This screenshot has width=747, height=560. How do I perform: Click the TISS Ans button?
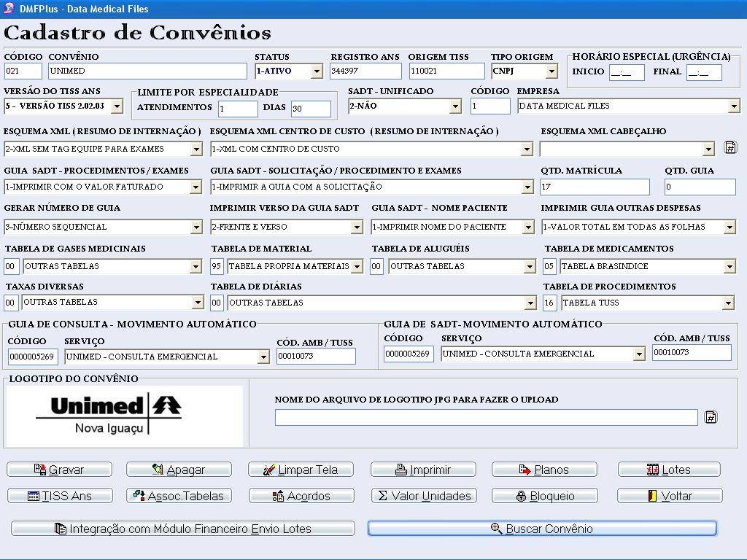point(60,496)
